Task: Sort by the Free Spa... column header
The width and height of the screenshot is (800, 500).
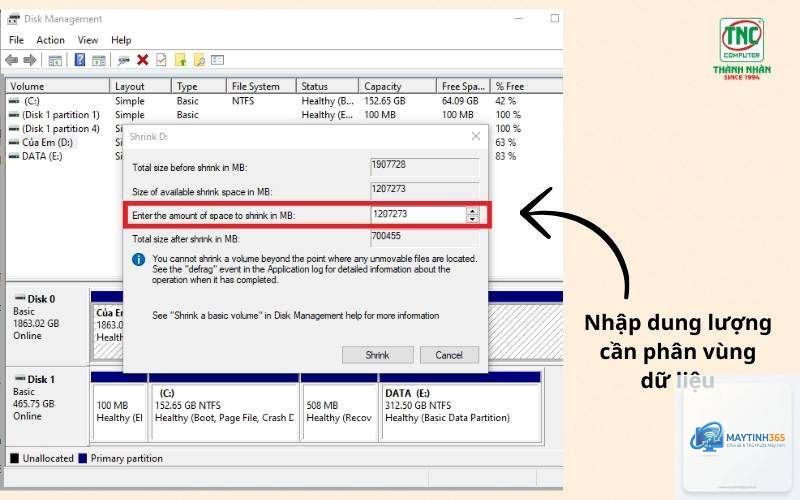Action: [x=463, y=86]
